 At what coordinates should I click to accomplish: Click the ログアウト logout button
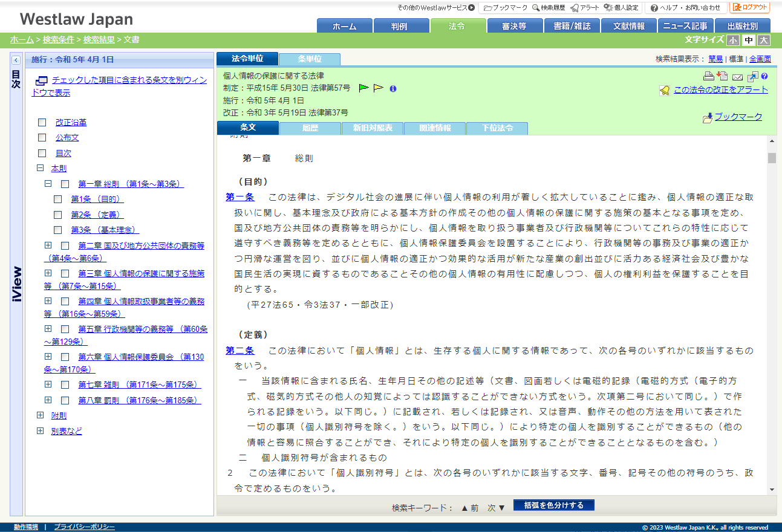[x=750, y=7]
